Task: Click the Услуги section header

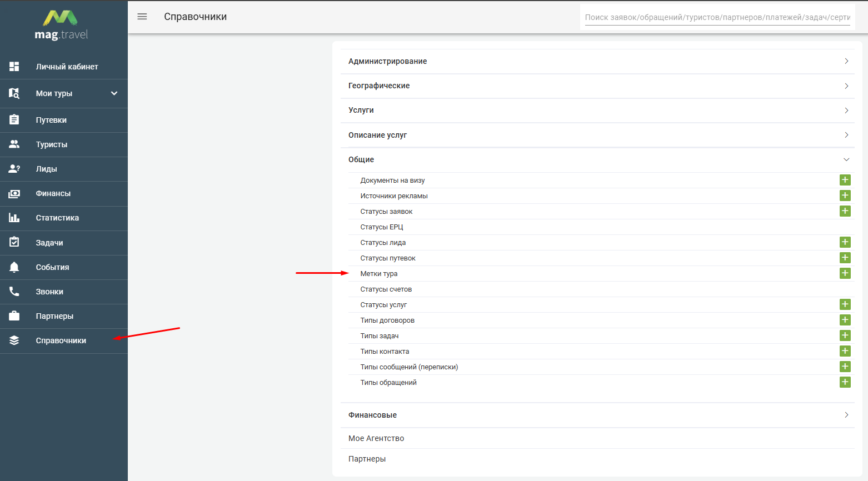Action: 597,111
